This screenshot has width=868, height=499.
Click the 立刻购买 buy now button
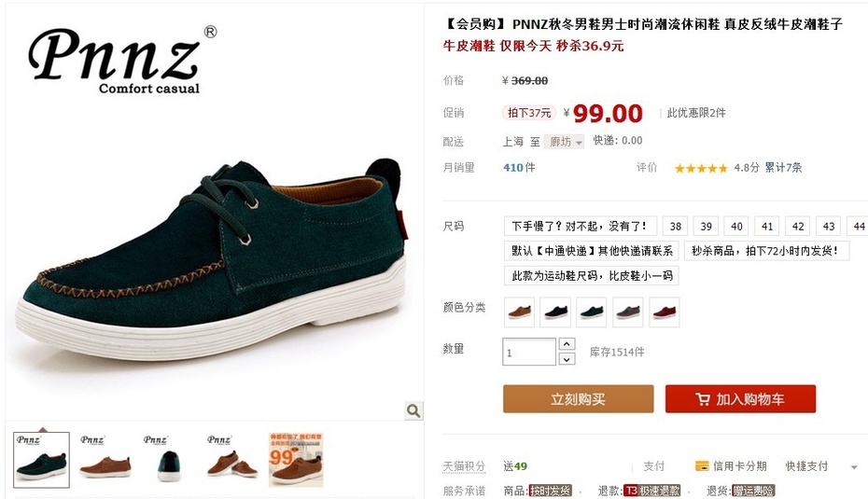578,399
